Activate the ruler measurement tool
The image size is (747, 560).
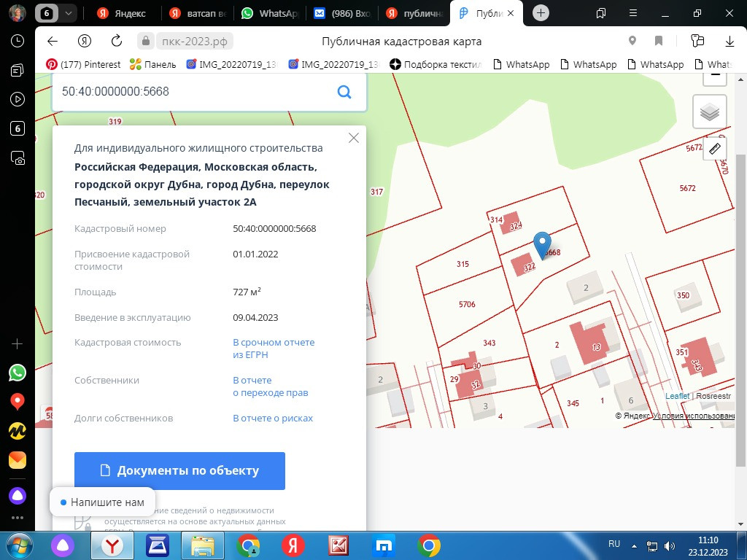(x=714, y=149)
